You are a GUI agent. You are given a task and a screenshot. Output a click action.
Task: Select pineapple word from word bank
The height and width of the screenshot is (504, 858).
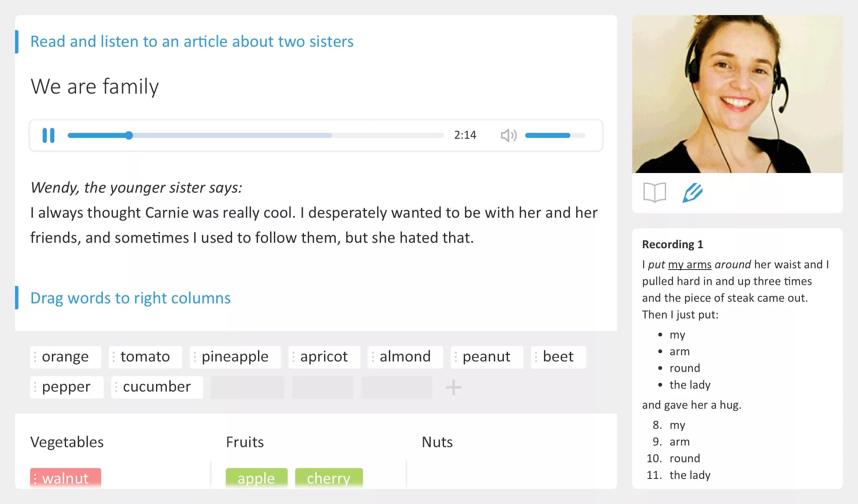235,357
